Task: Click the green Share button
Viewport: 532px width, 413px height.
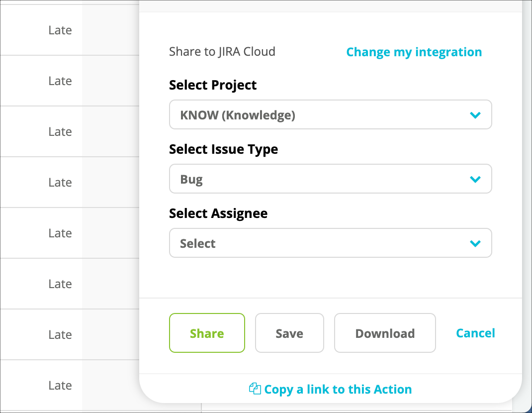Action: 207,333
